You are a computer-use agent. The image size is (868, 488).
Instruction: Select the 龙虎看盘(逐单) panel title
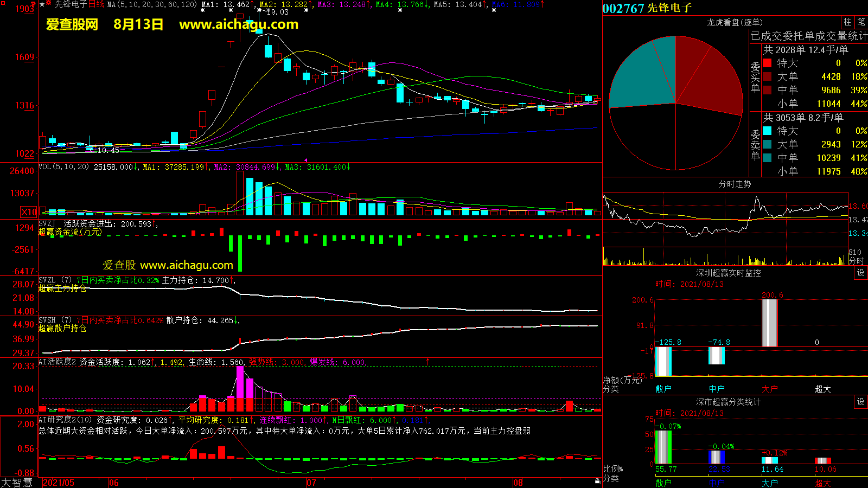click(x=735, y=22)
